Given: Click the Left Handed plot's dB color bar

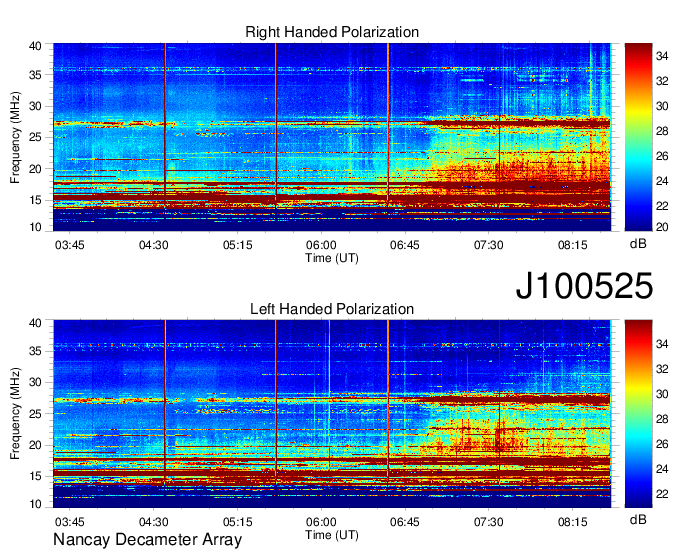Looking at the screenshot, I should click(638, 414).
